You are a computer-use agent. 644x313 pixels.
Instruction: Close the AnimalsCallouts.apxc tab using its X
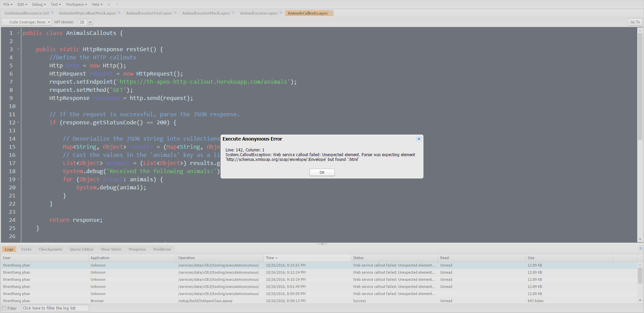click(x=331, y=13)
